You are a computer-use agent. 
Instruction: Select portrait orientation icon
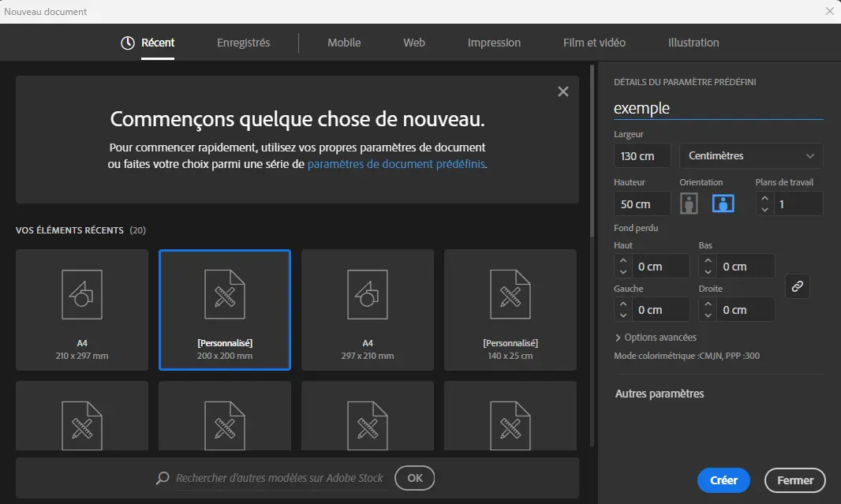[x=690, y=203]
